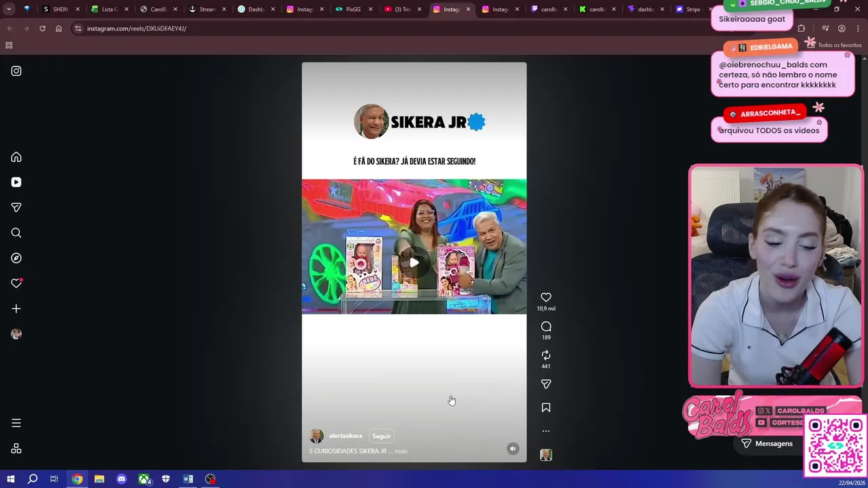868x488 pixels.
Task: Open the hamburger More menu in sidebar
Action: click(x=16, y=423)
